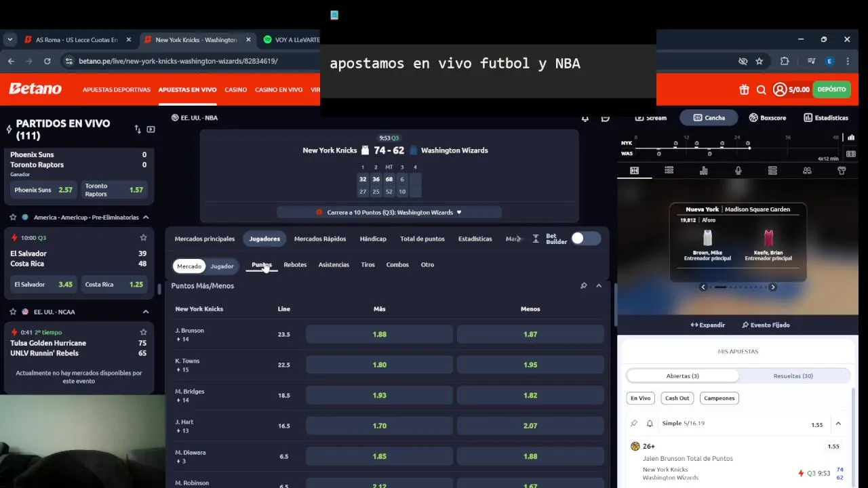
Task: Open the Casino en Vivo menu item
Action: 279,89
